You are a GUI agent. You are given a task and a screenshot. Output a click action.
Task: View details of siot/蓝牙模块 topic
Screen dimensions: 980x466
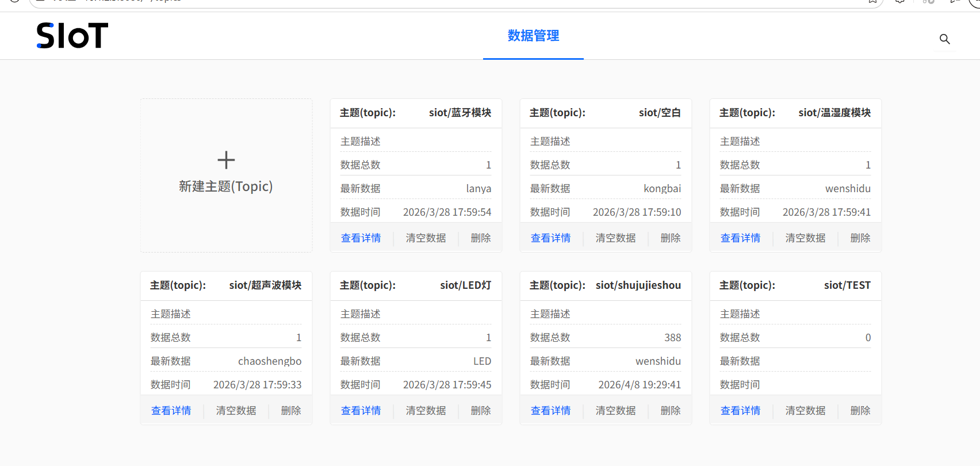[x=361, y=238]
